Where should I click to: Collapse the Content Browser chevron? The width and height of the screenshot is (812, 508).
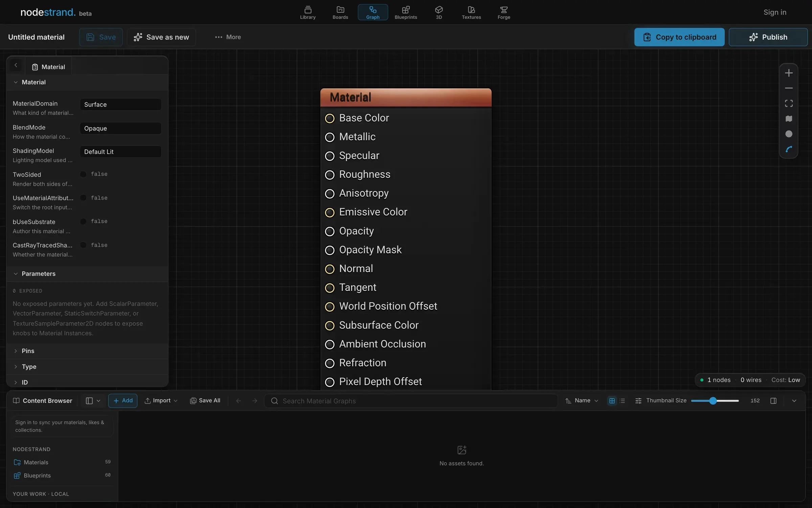(x=794, y=401)
